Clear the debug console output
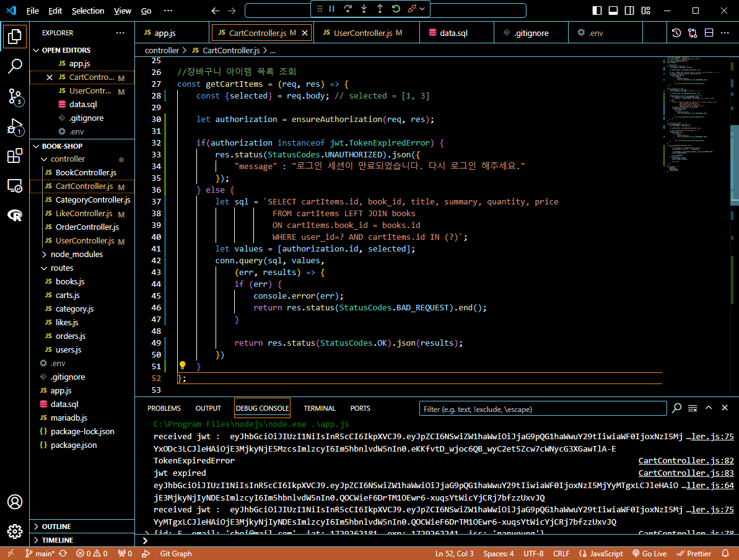This screenshot has width=739, height=560. click(x=693, y=408)
